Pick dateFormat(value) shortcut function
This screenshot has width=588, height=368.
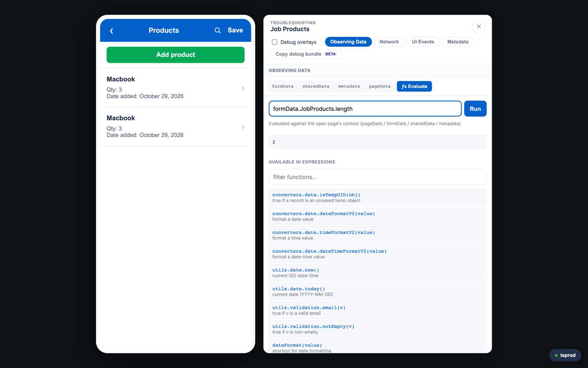(x=378, y=347)
